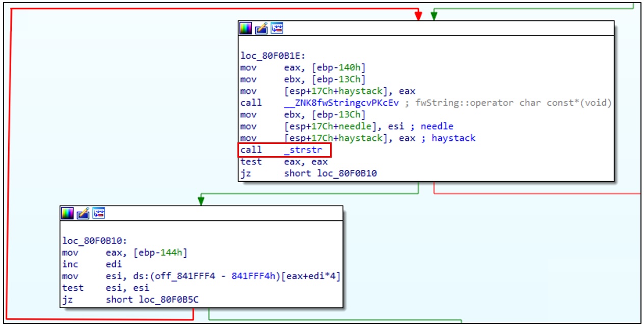Click the group nodes icon in the loc_80F0B1E block
The image size is (644, 324).
tap(277, 29)
